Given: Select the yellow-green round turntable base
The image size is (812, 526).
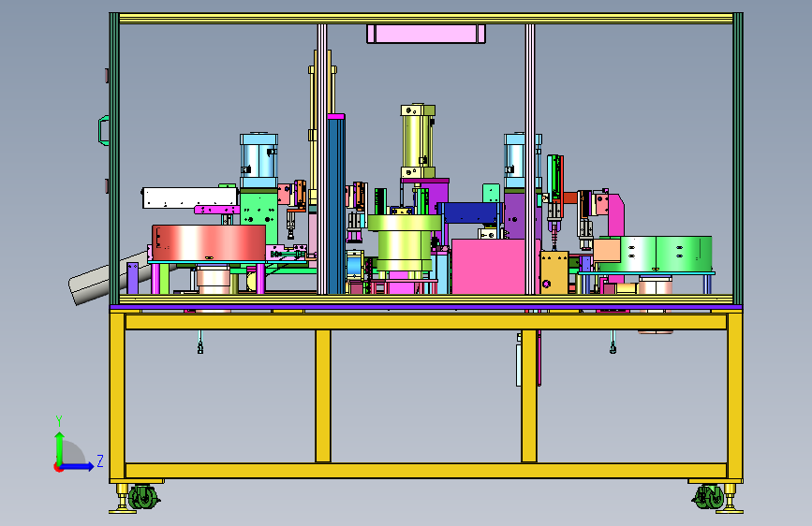Looking at the screenshot, I should click(405, 243).
